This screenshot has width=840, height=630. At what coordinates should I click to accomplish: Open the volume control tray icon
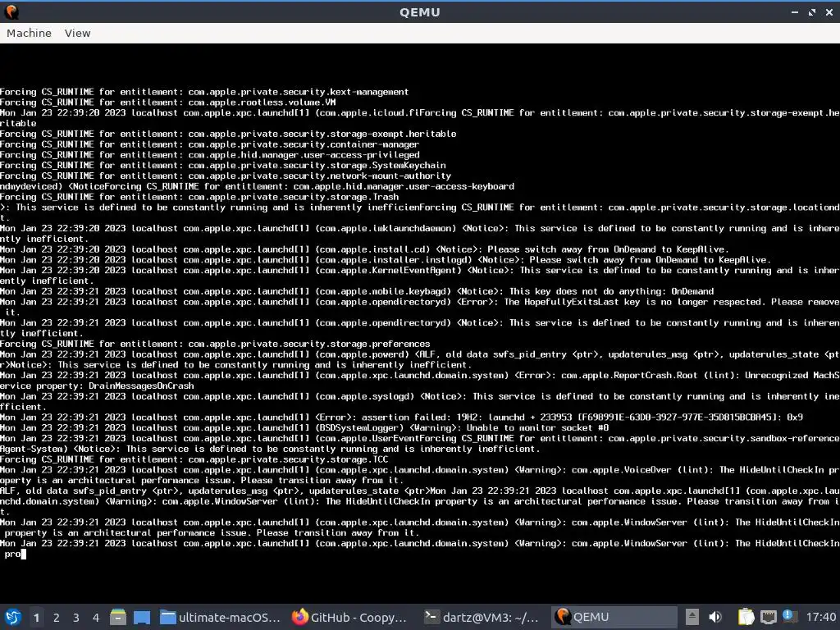(715, 617)
